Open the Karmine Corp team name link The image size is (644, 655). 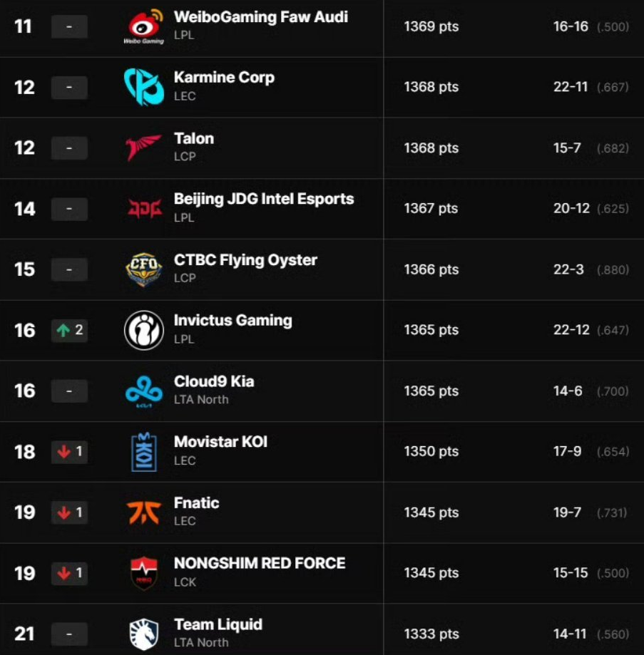(x=224, y=78)
